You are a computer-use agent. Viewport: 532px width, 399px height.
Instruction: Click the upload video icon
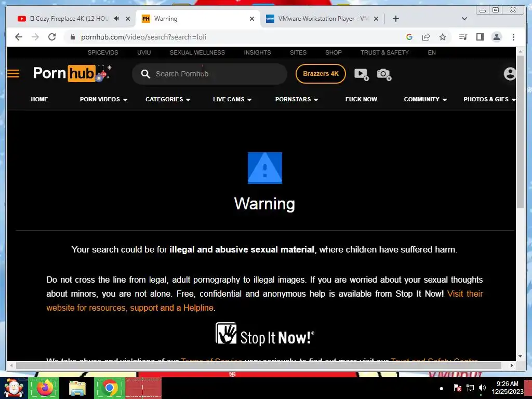pyautogui.click(x=362, y=74)
